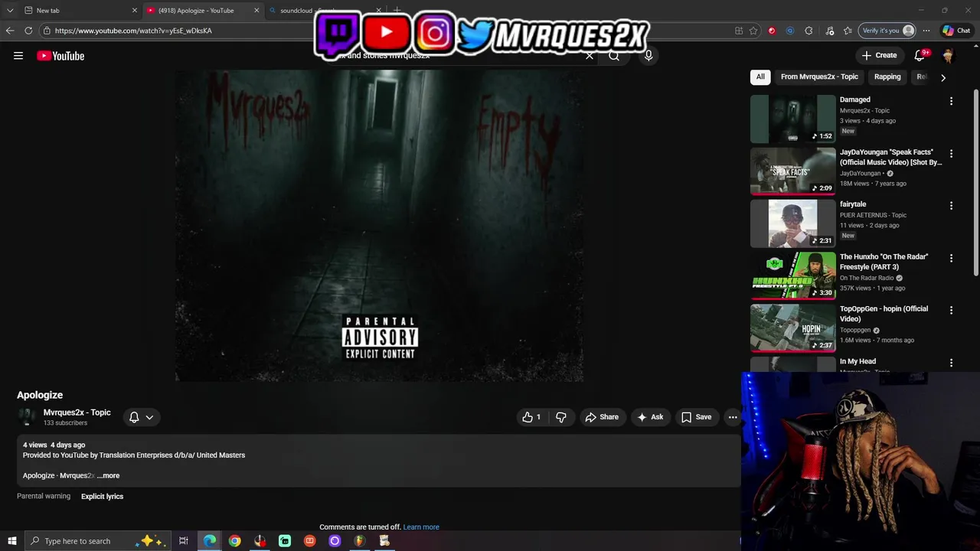The height and width of the screenshot is (551, 980).
Task: Click the album art video player
Action: (379, 226)
